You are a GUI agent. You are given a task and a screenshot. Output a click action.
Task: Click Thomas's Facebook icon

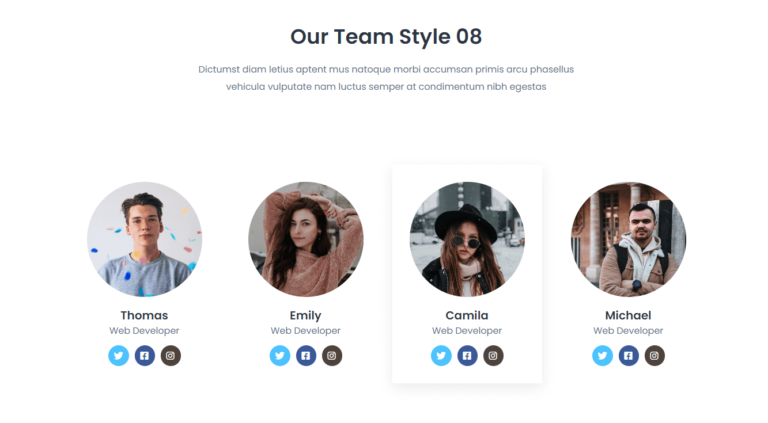tap(144, 355)
